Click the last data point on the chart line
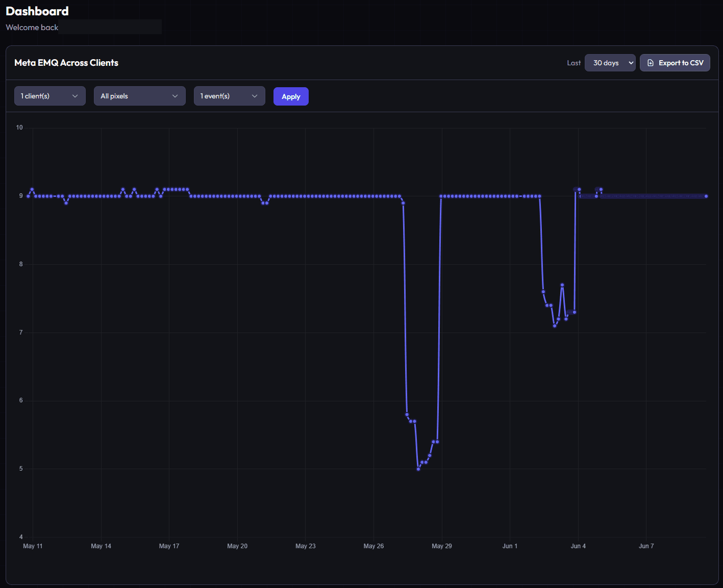 (706, 196)
